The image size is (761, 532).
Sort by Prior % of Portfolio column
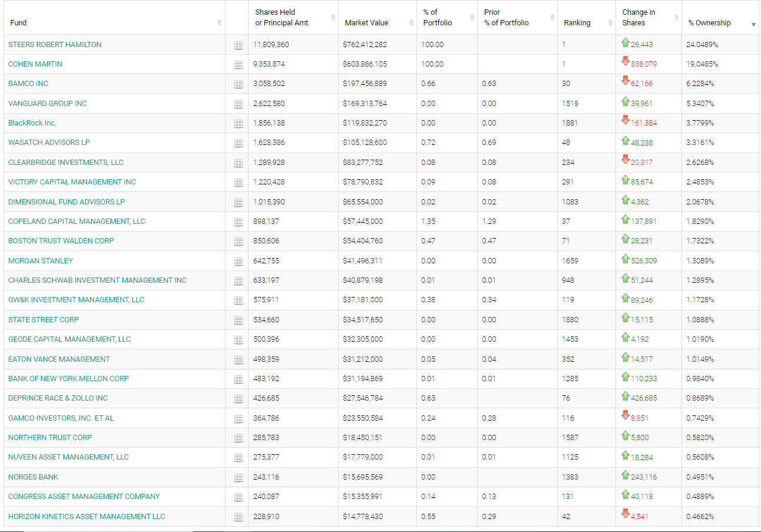coord(517,18)
